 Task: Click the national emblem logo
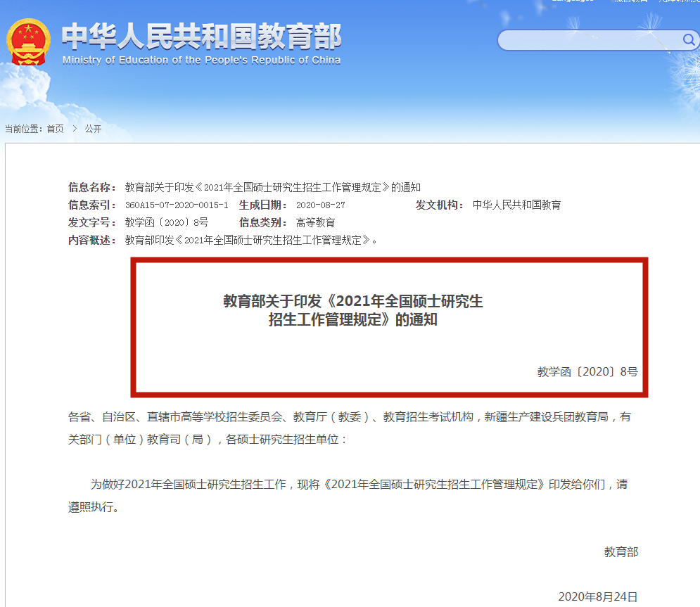tap(28, 41)
